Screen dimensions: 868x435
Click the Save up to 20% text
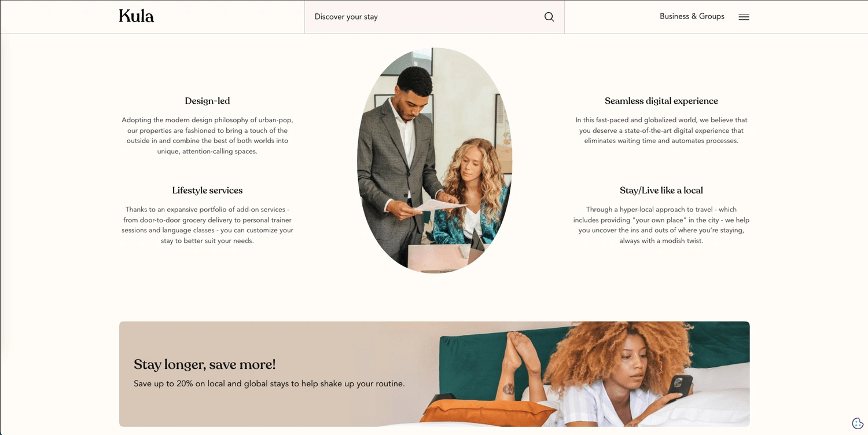(x=269, y=383)
